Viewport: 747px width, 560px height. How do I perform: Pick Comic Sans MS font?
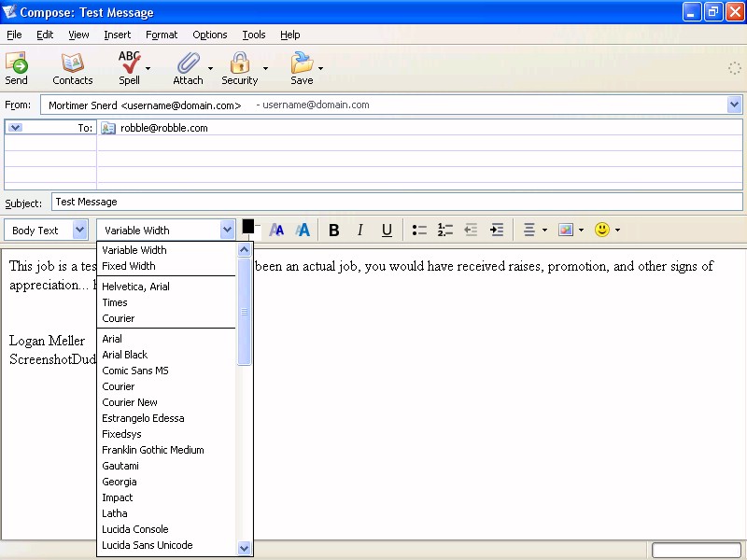[x=166, y=371]
